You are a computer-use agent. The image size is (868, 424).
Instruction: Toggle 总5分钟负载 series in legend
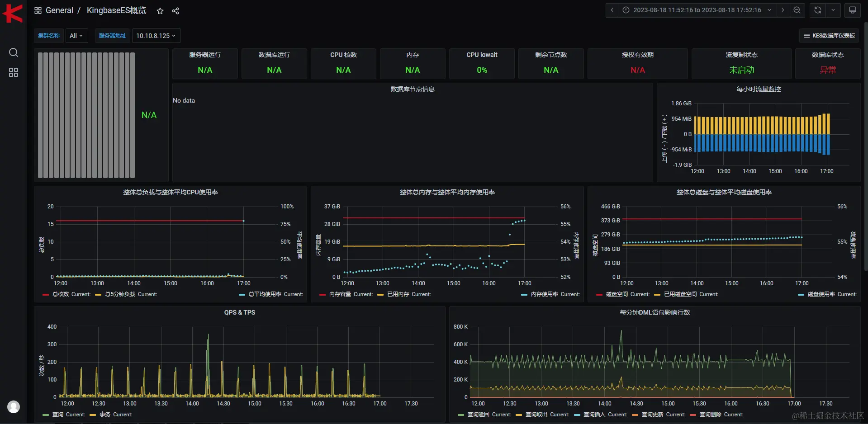coord(120,294)
